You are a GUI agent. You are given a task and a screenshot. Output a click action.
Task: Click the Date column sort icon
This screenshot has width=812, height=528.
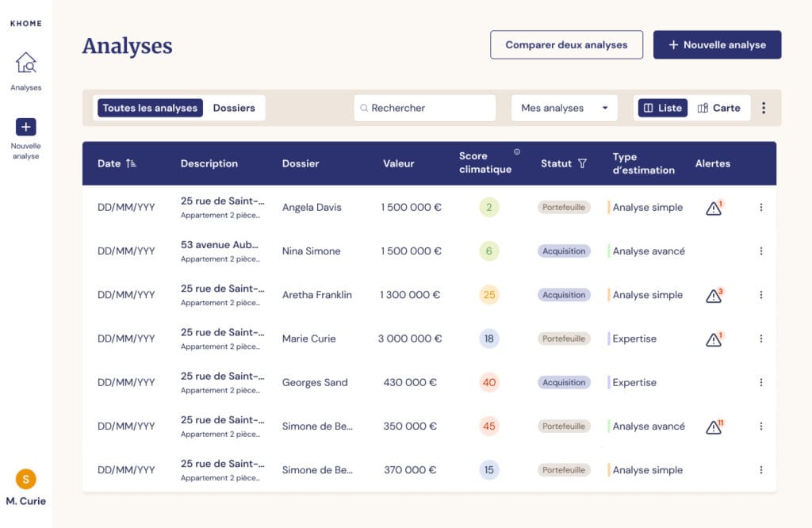[x=131, y=163]
